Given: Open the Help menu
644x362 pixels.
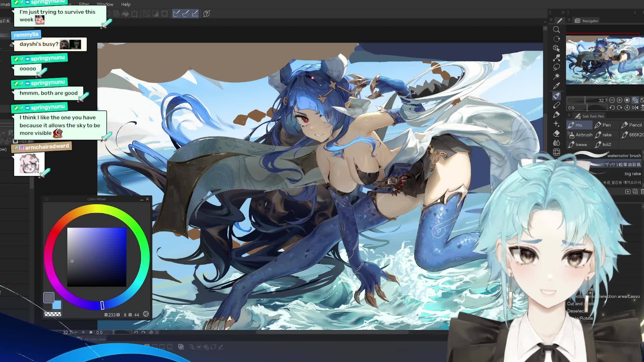Looking at the screenshot, I should click(x=126, y=4).
